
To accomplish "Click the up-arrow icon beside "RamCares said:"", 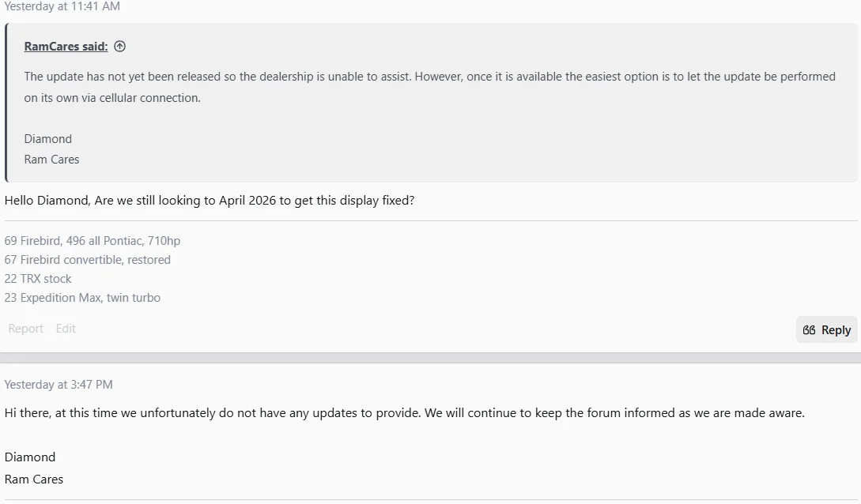I will pyautogui.click(x=120, y=47).
